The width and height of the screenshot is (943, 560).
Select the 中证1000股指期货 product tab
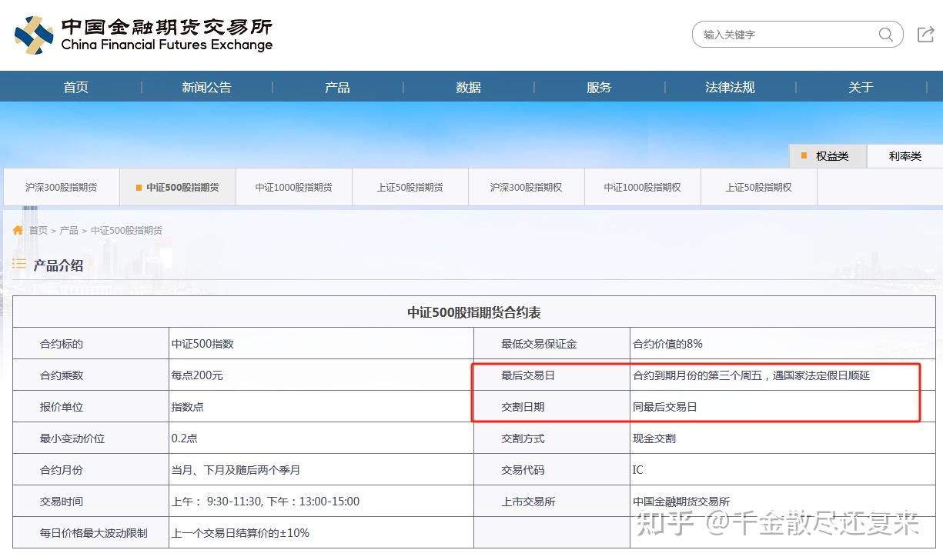point(293,186)
